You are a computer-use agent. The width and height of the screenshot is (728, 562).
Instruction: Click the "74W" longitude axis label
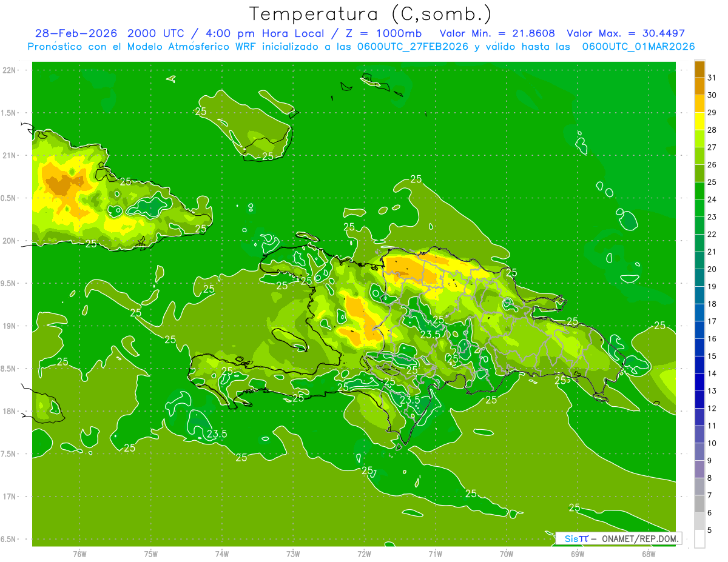(222, 554)
